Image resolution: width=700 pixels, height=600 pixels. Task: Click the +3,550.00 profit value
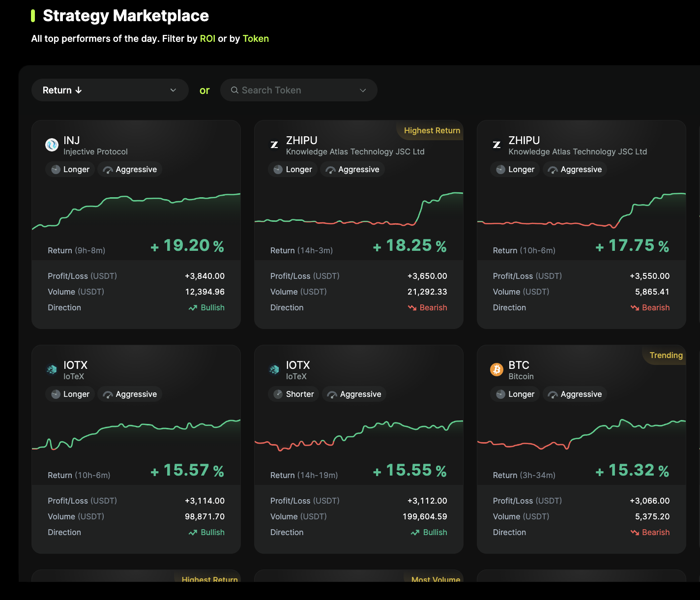[649, 276]
